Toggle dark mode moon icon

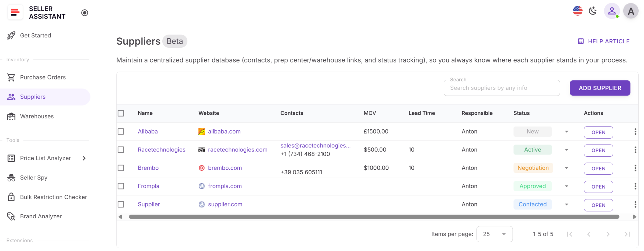593,11
